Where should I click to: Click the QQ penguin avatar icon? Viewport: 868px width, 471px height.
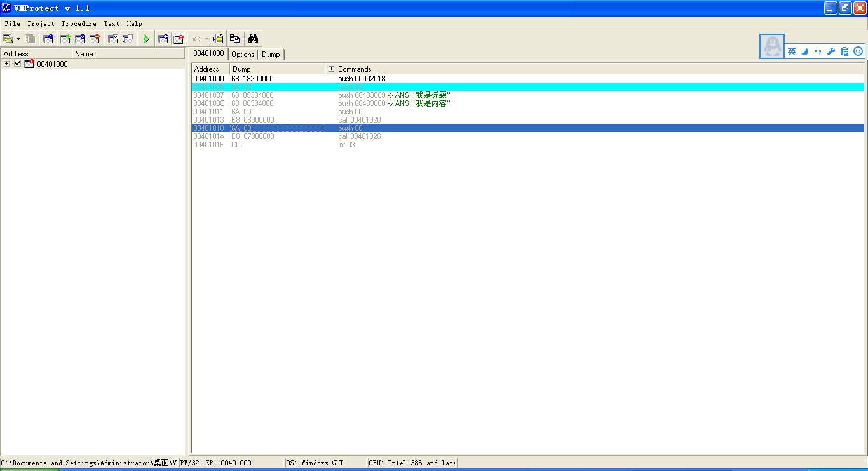click(772, 46)
